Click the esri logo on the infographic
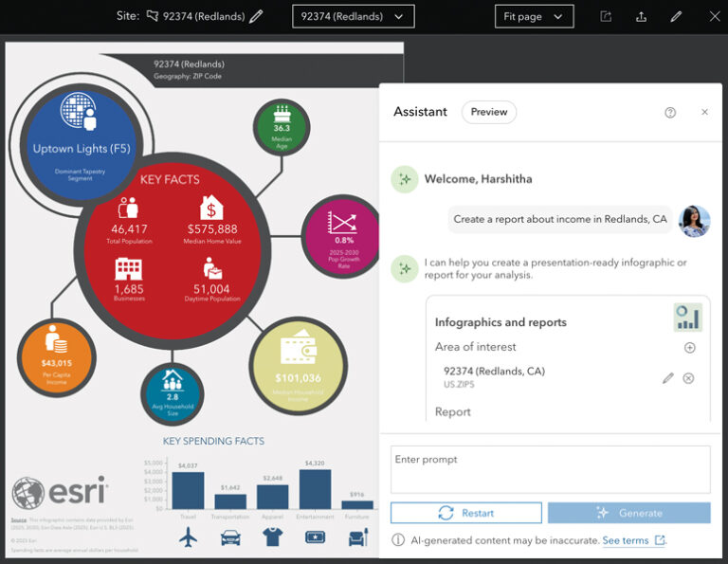The height and width of the screenshot is (564, 728). pos(60,492)
